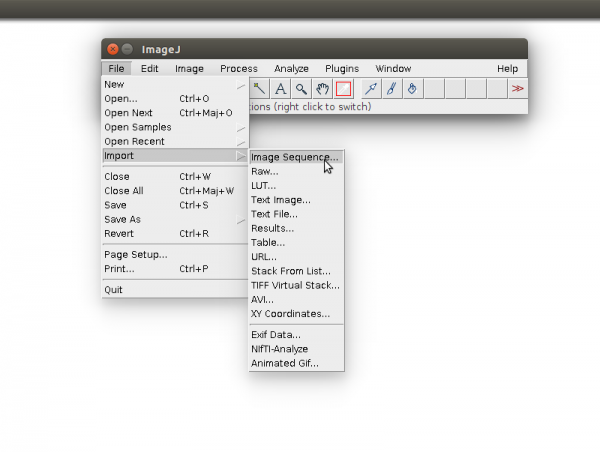Open the Help menu

[507, 69]
